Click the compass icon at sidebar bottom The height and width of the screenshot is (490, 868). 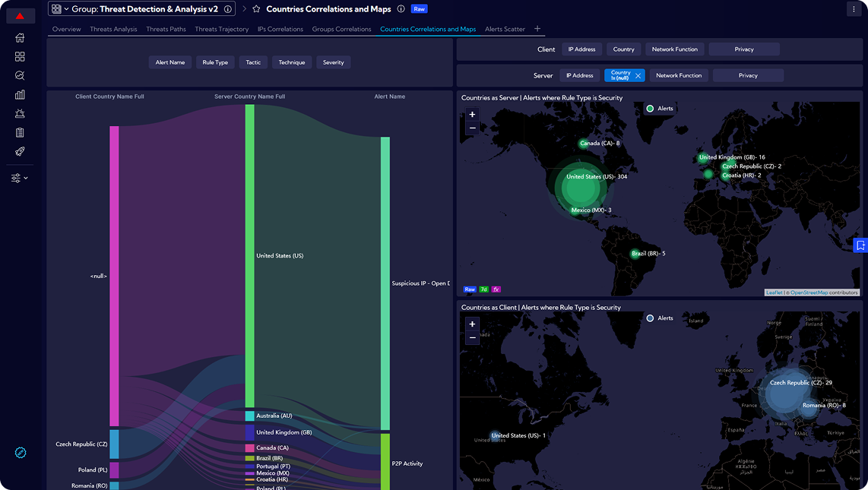coord(21,453)
